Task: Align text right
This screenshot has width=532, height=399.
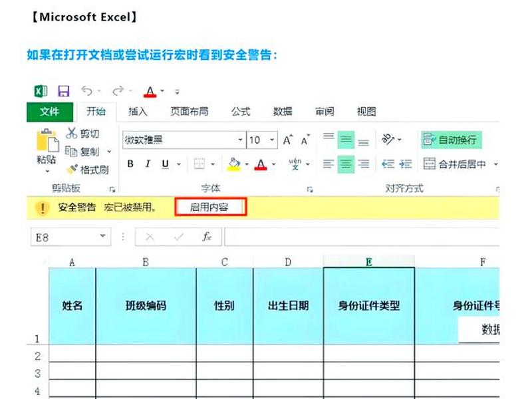Action: (363, 164)
